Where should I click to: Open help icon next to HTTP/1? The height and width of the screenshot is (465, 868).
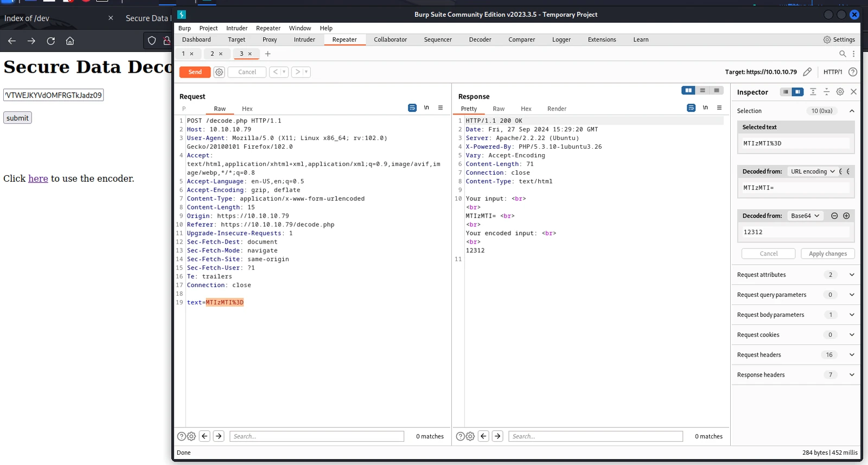pyautogui.click(x=853, y=72)
